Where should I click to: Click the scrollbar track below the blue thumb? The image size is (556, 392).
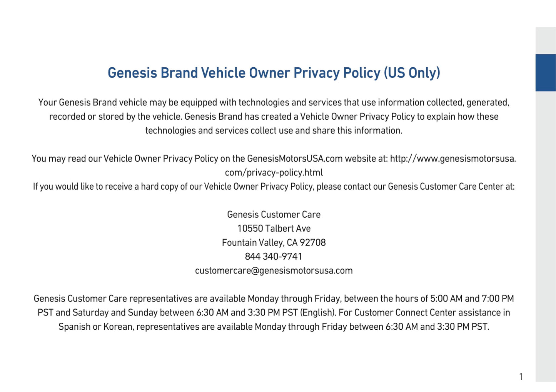point(546,231)
